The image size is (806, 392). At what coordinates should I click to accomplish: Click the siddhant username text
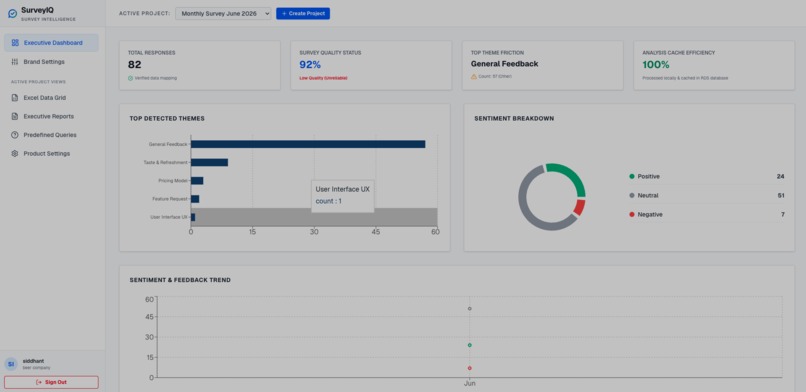coord(33,361)
